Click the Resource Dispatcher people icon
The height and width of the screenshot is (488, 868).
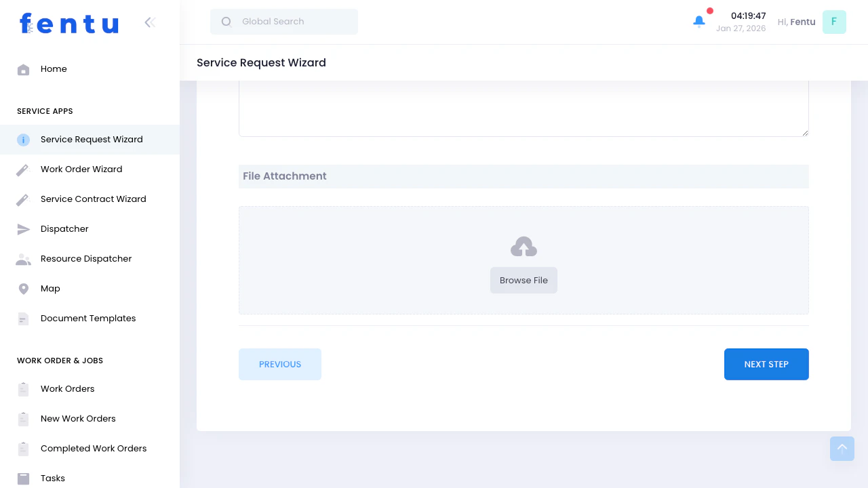pyautogui.click(x=23, y=259)
